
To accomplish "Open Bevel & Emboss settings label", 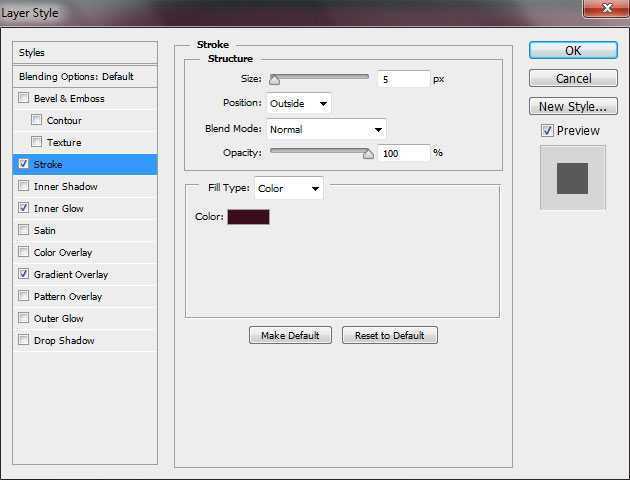I will [69, 98].
